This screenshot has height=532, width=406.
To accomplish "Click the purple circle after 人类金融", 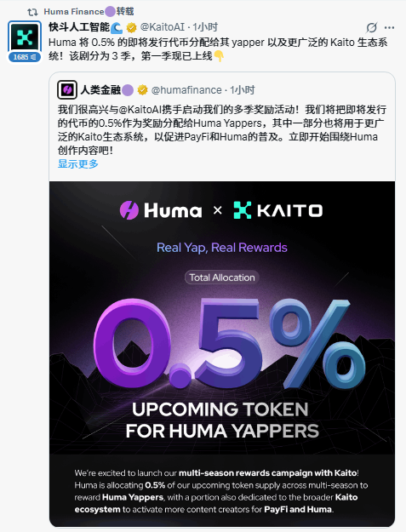I will 128,90.
